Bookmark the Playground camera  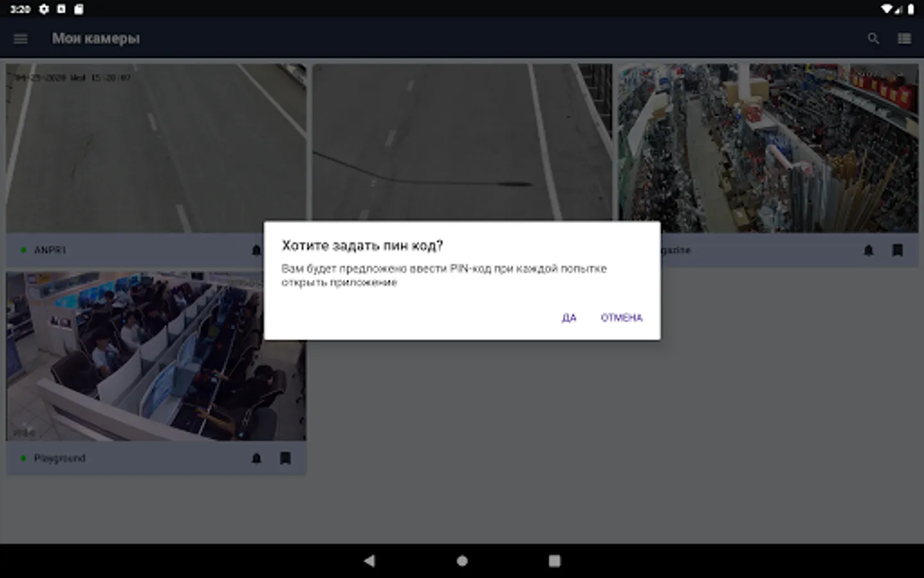(286, 458)
